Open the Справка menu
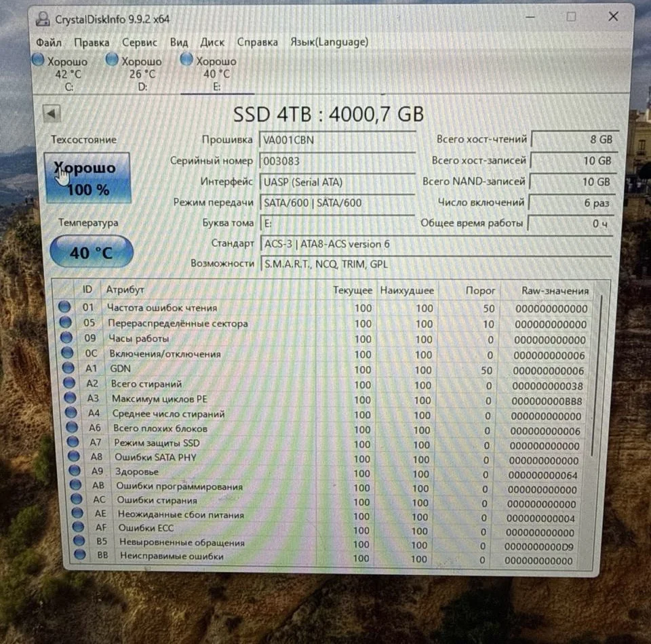Image resolution: width=651 pixels, height=644 pixels. click(x=258, y=42)
